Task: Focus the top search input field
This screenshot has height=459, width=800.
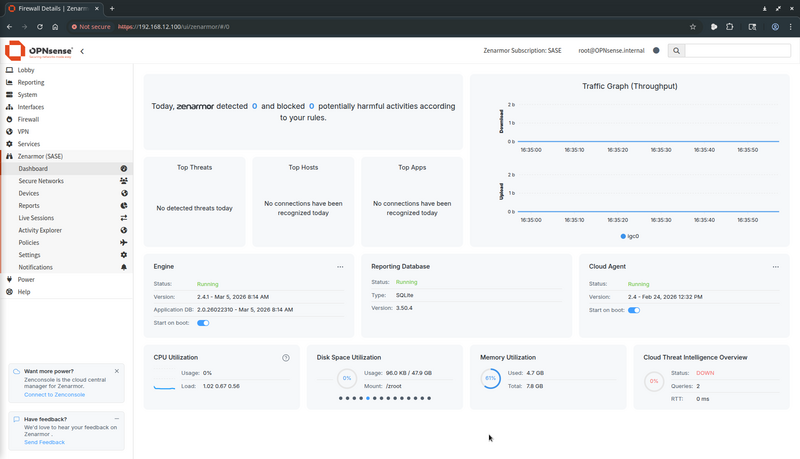Action: 737,50
